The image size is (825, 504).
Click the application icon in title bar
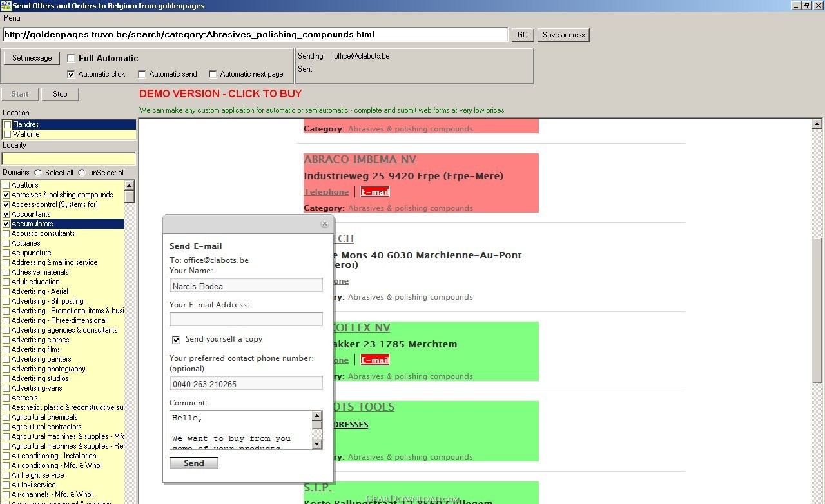[x=6, y=5]
